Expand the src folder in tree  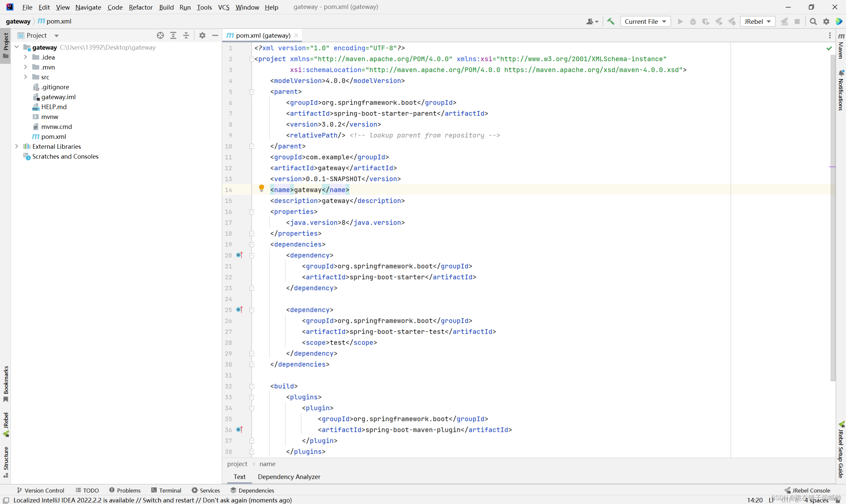[x=25, y=77]
